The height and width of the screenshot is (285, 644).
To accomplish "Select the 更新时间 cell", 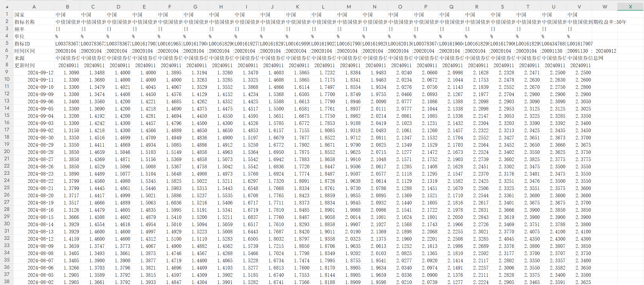I will tap(34, 65).
